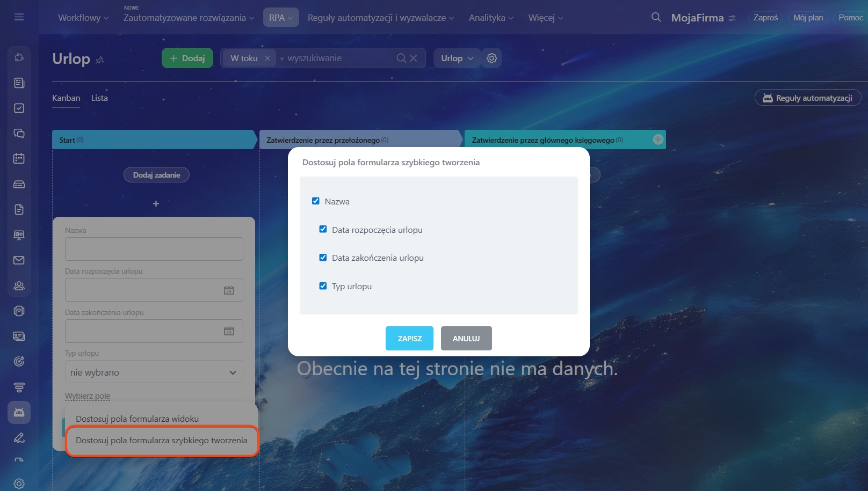Open 'Reguły automatyzacji' button
The height and width of the screenshot is (491, 868).
point(808,98)
